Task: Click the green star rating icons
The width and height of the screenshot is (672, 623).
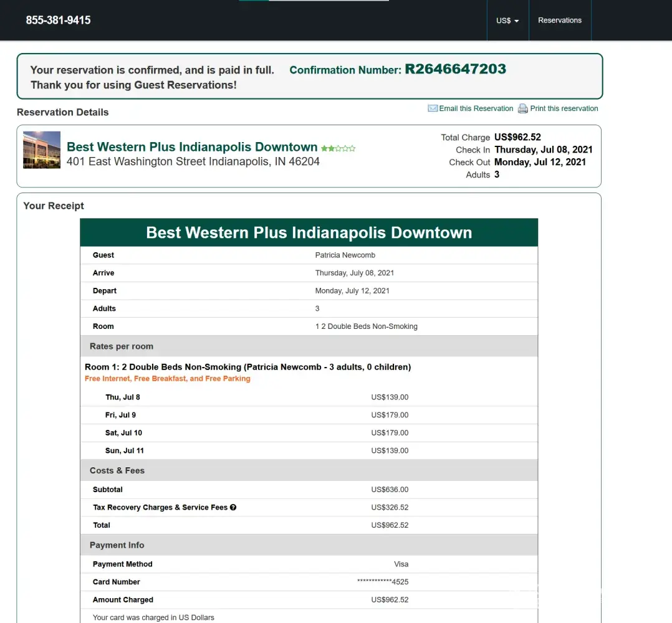Action: tap(338, 148)
